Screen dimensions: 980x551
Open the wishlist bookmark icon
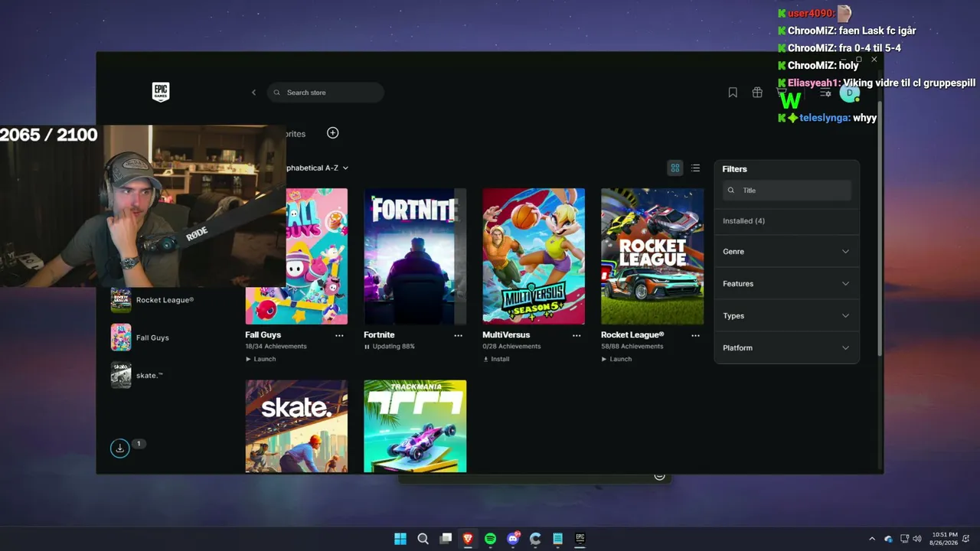tap(733, 93)
